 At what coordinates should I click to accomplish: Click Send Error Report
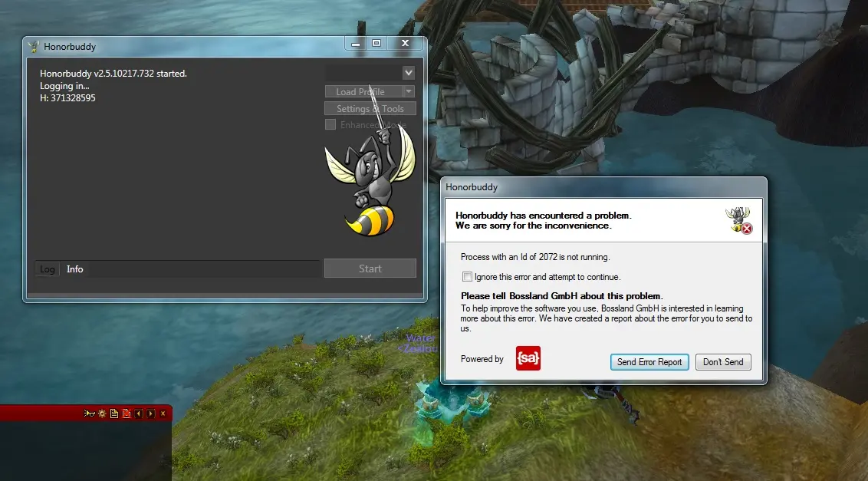(x=649, y=362)
